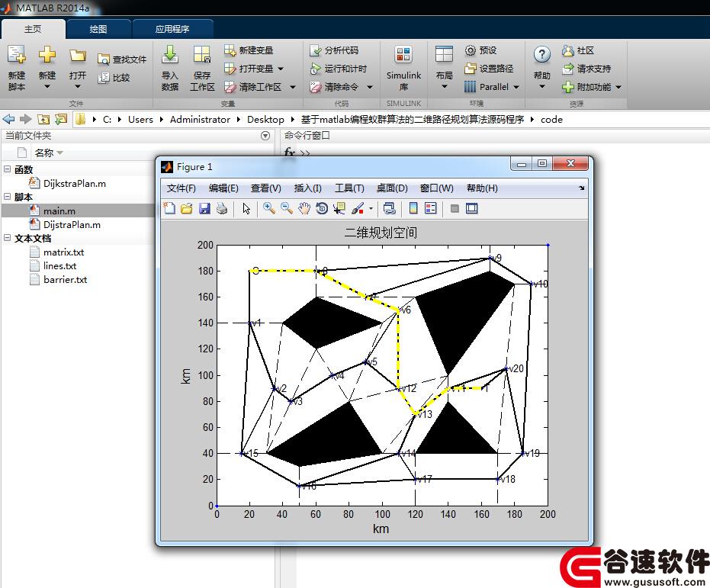The image size is (710, 588).
Task: Click 社区 (Community) in the ribbon
Action: pos(578,50)
